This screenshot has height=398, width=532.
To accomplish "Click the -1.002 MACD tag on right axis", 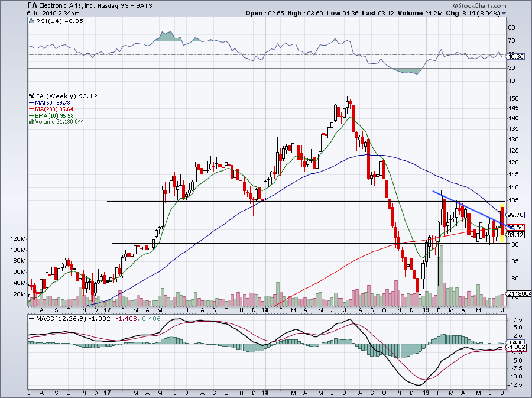I will pyautogui.click(x=515, y=347).
